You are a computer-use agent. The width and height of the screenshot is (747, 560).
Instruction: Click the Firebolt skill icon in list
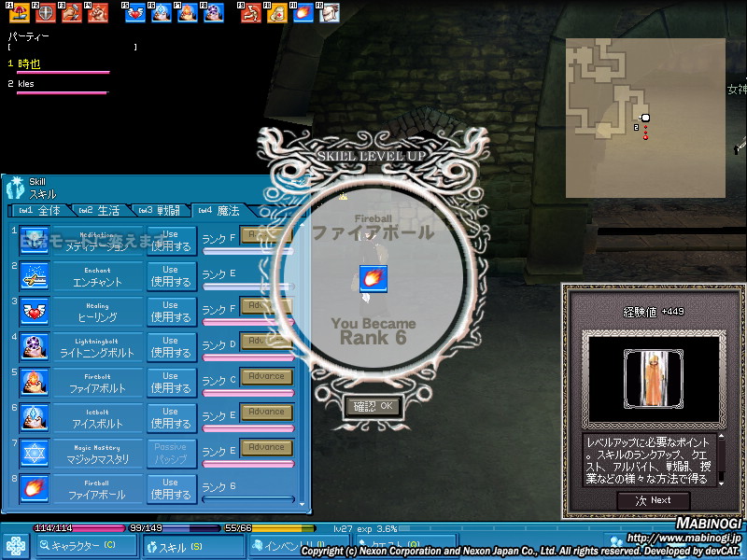click(x=35, y=383)
